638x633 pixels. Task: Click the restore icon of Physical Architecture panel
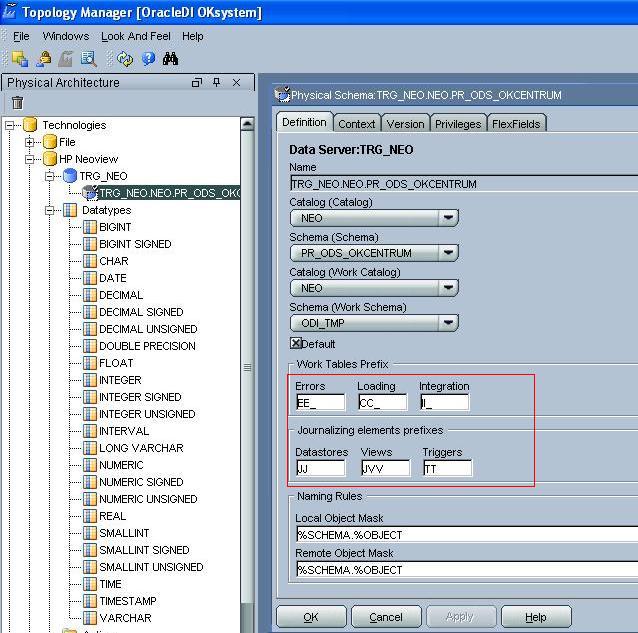(197, 83)
